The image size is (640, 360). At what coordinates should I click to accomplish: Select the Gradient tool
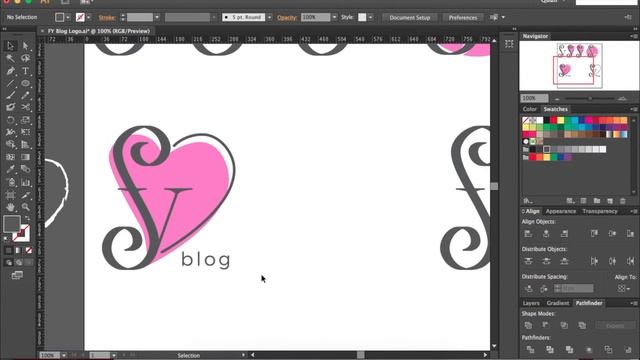pyautogui.click(x=25, y=157)
